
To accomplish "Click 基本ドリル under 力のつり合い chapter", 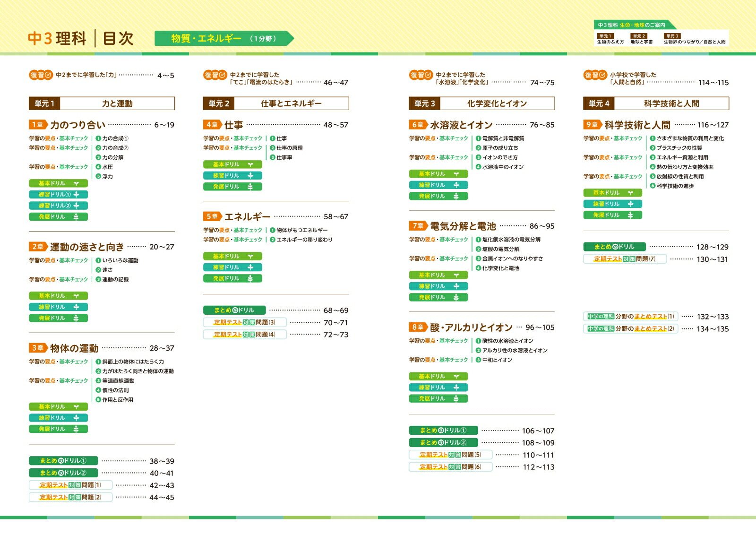I will pyautogui.click(x=59, y=183).
